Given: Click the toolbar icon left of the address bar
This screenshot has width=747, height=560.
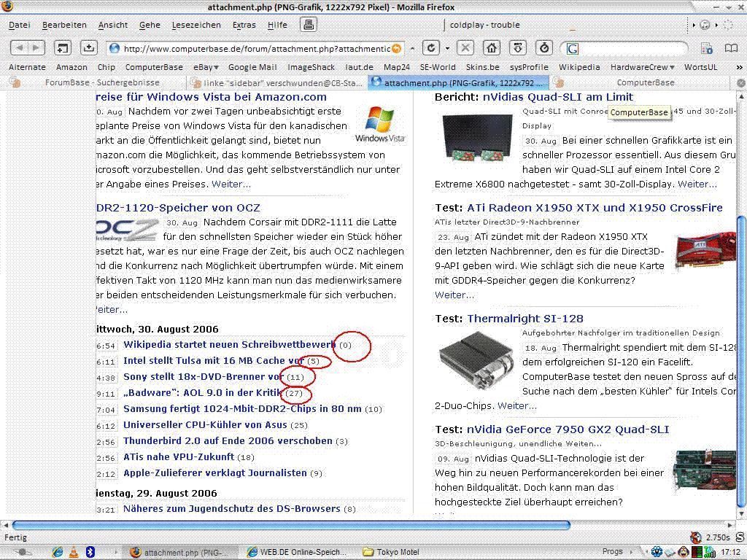Looking at the screenshot, I should tap(88, 48).
